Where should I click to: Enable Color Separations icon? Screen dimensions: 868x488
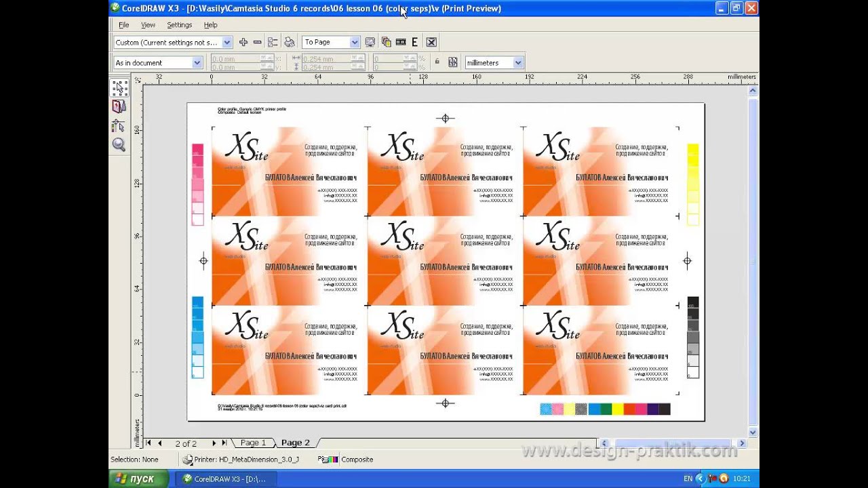(387, 42)
